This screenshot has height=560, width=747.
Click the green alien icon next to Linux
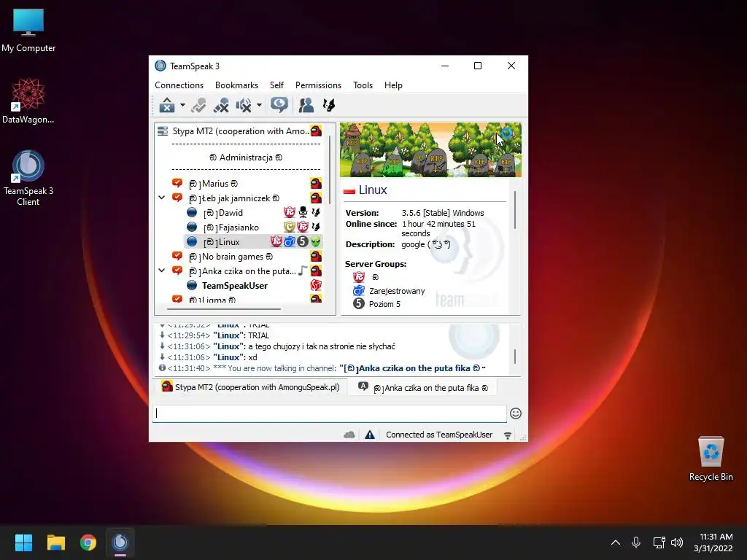[316, 242]
